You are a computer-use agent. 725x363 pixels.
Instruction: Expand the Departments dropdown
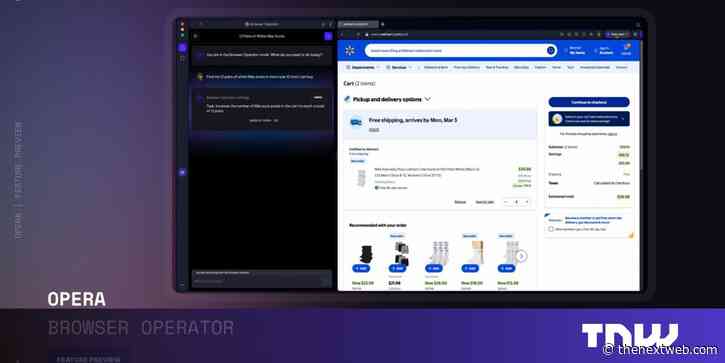363,68
